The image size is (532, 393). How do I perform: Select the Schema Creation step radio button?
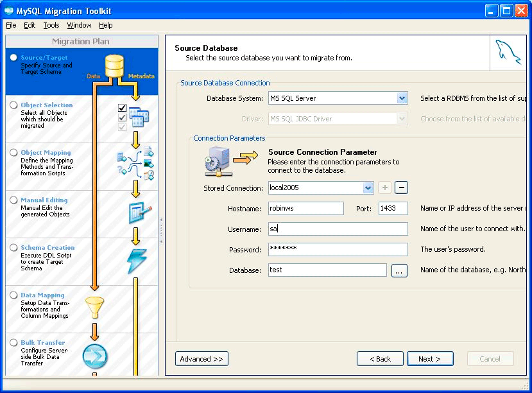click(x=13, y=247)
